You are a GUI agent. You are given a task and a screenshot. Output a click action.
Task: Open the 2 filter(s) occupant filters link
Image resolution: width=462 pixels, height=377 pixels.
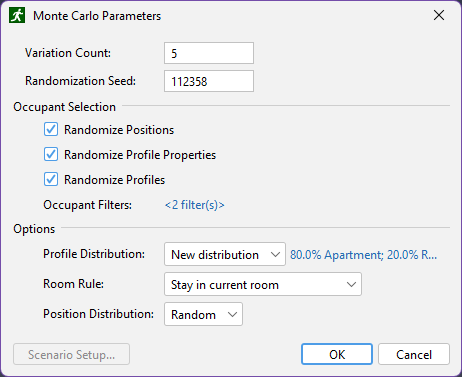click(x=195, y=205)
